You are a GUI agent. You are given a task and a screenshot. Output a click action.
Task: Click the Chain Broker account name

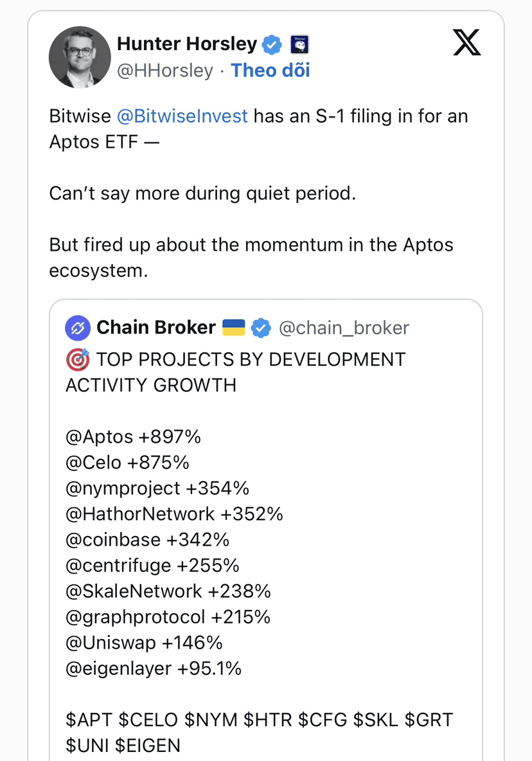(x=156, y=328)
